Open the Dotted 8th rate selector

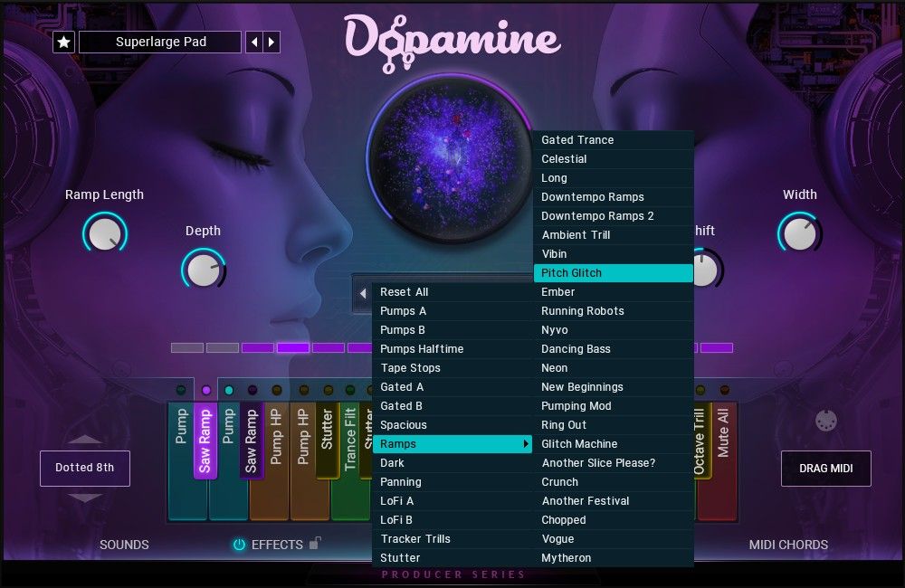(x=85, y=468)
